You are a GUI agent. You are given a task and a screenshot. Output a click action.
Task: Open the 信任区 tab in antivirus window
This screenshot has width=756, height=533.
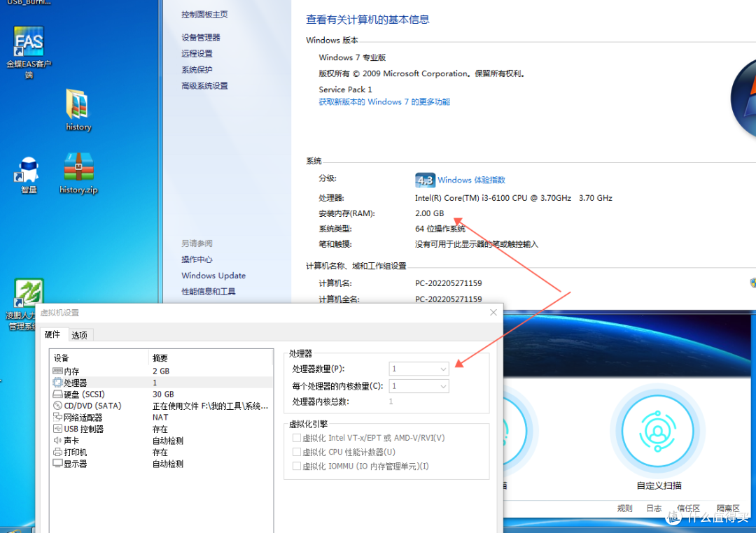(x=688, y=508)
